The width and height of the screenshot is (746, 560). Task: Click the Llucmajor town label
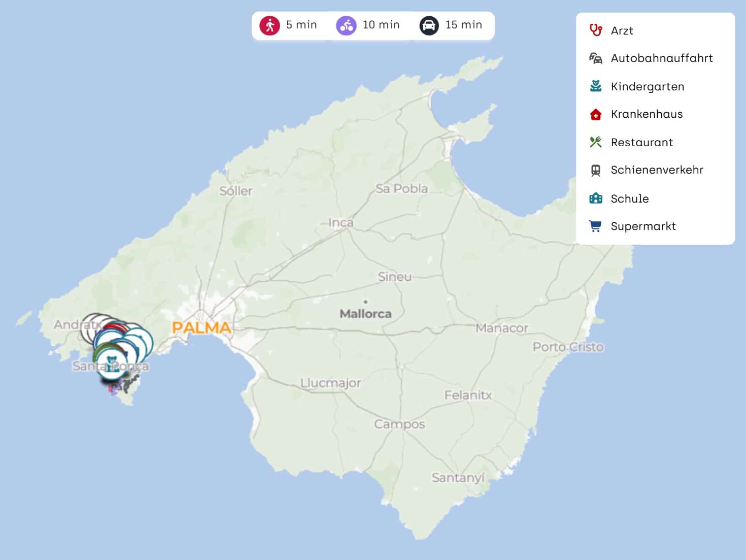pyautogui.click(x=330, y=383)
